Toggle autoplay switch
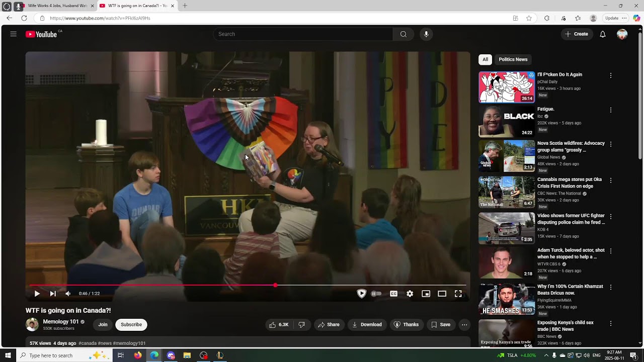Viewport: 644px width, 362px height. point(376,294)
